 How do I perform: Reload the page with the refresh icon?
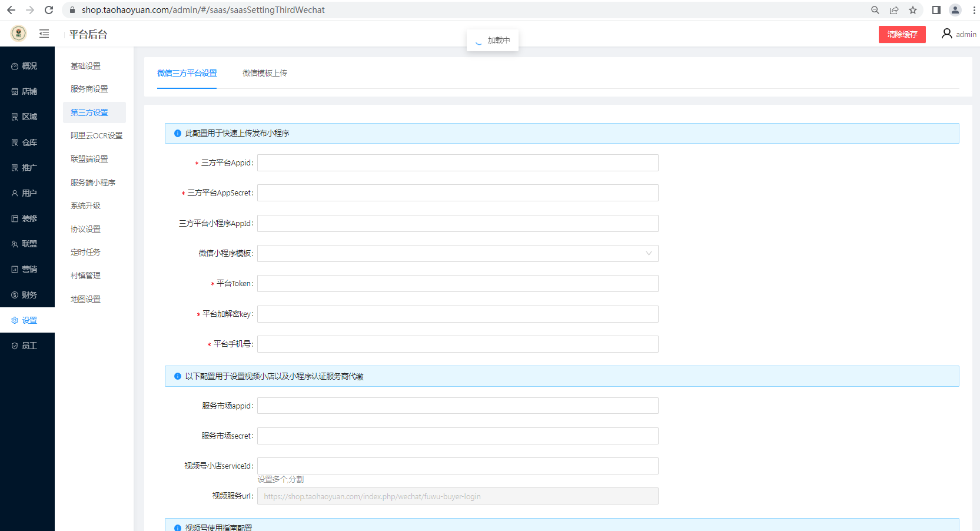pos(49,10)
